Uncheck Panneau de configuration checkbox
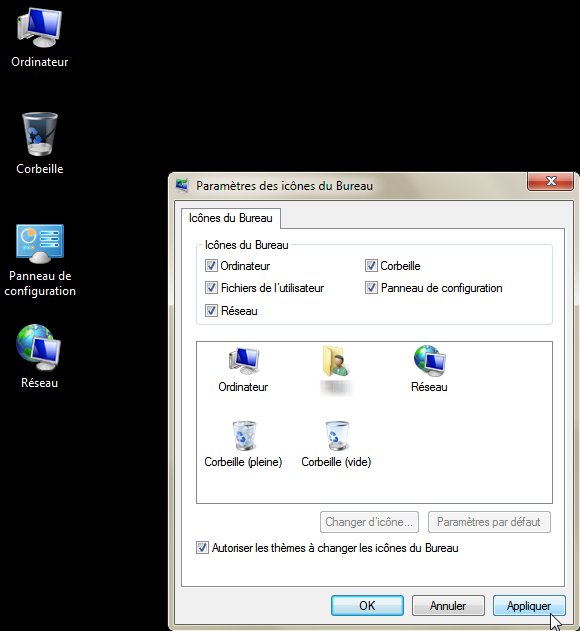 pyautogui.click(x=371, y=288)
